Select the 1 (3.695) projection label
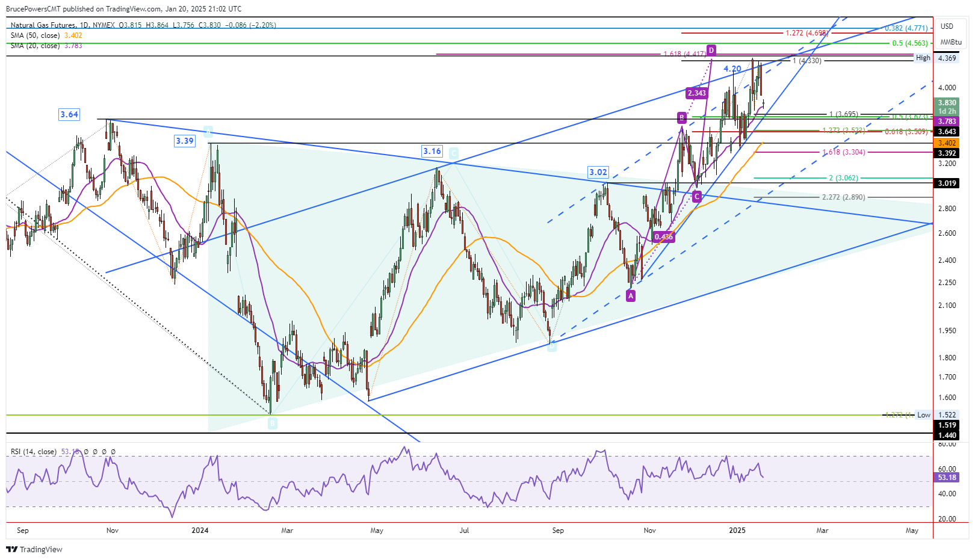 tap(844, 114)
